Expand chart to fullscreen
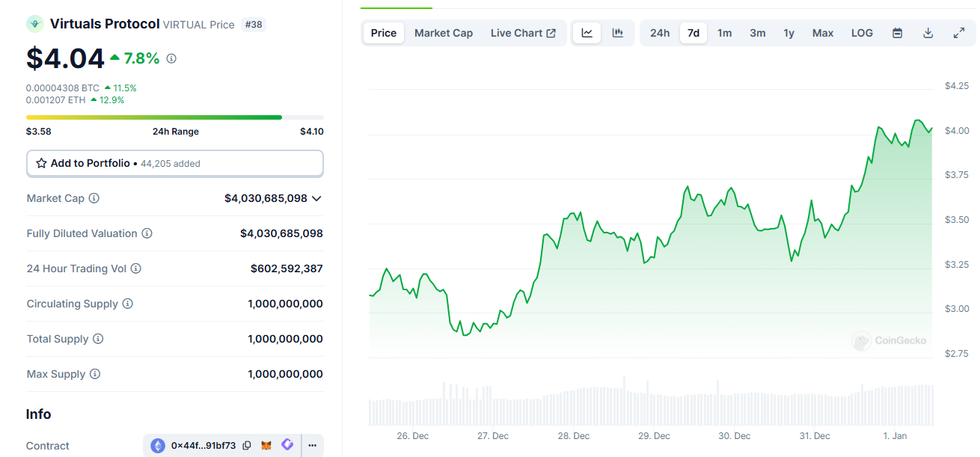Viewport: 980px width, 457px height. click(x=959, y=33)
